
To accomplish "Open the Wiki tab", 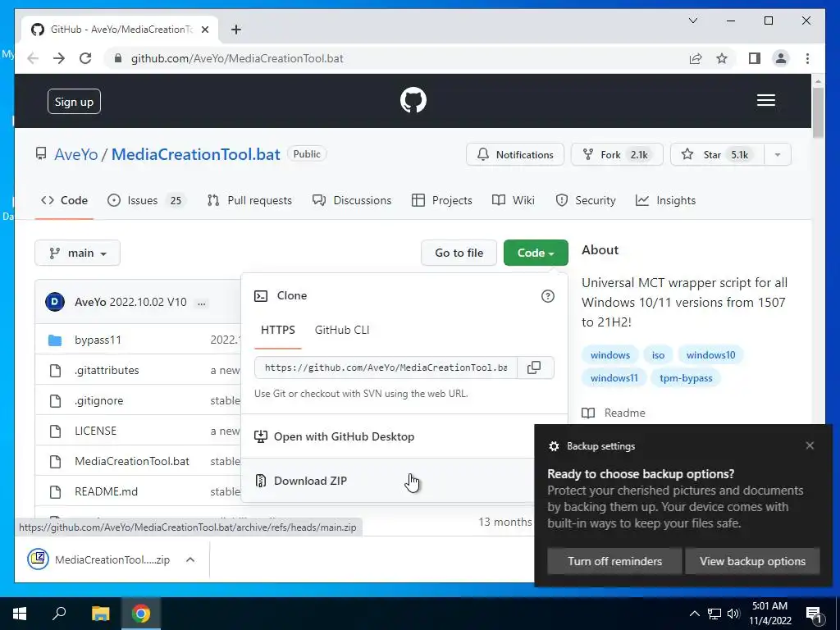I will click(x=514, y=200).
